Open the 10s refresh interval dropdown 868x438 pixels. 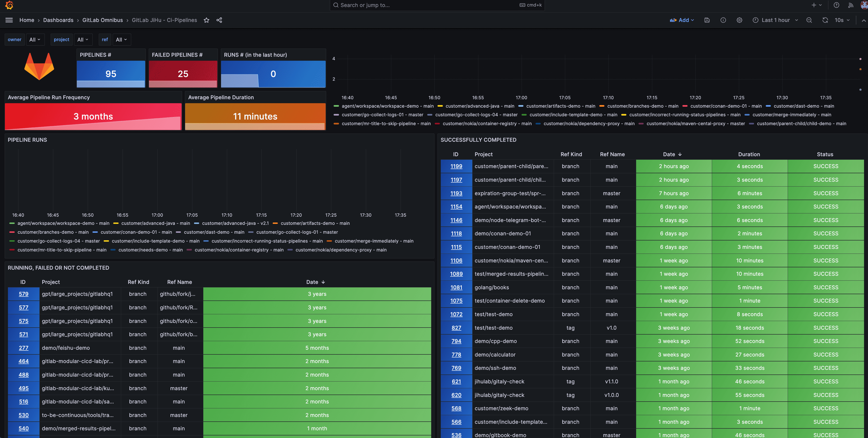point(842,20)
